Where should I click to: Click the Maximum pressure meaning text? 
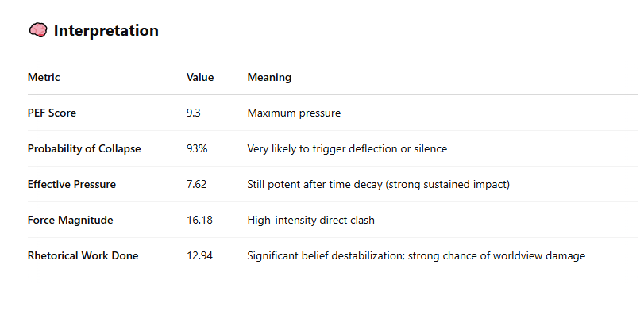click(294, 113)
